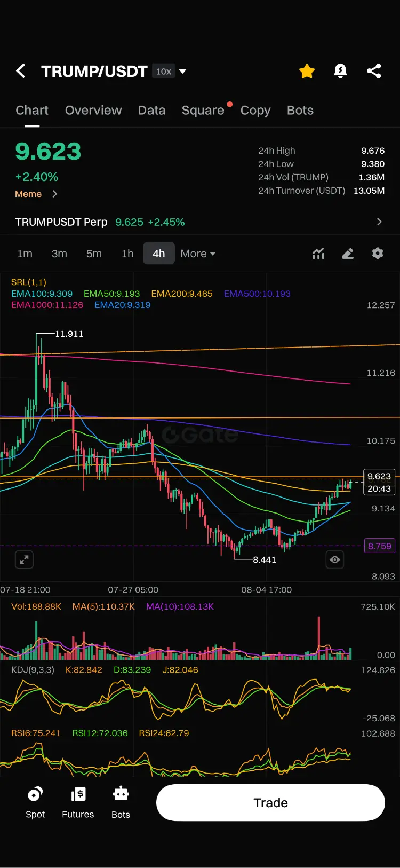Tap EMA500:10.193 label
The height and width of the screenshot is (868, 400).
pos(257,294)
